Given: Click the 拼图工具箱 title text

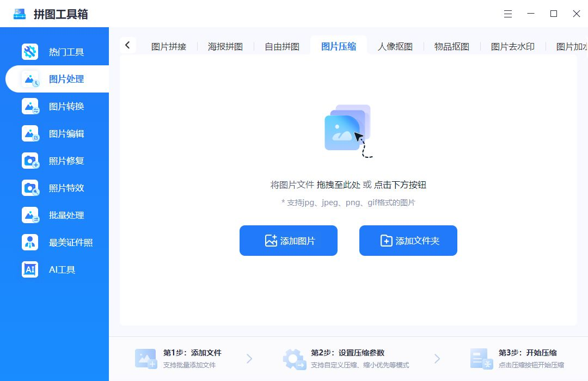Looking at the screenshot, I should point(61,14).
